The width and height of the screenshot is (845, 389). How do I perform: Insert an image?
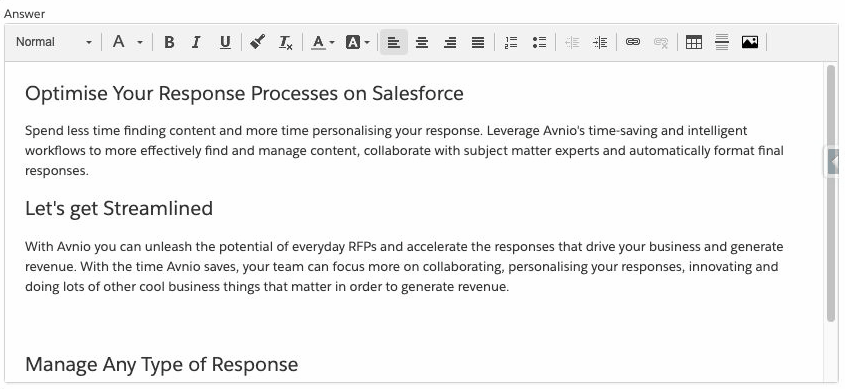point(750,42)
